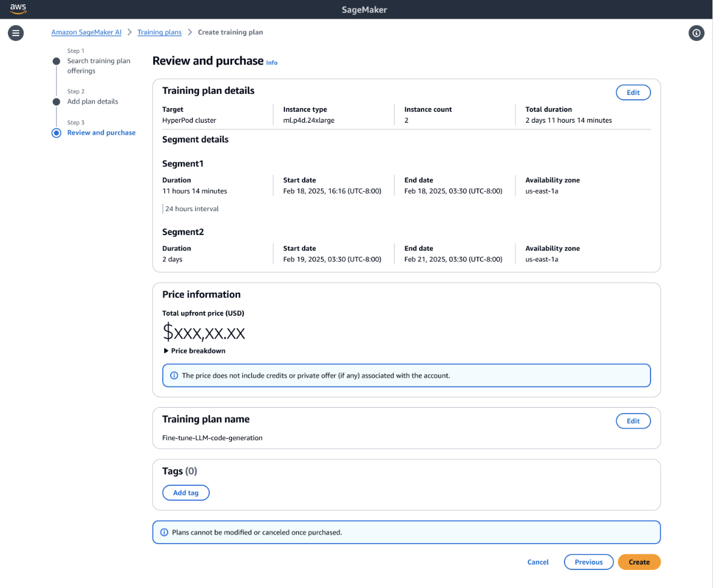Select Step 3 Review and purchase
The height and width of the screenshot is (588, 713).
(x=102, y=133)
